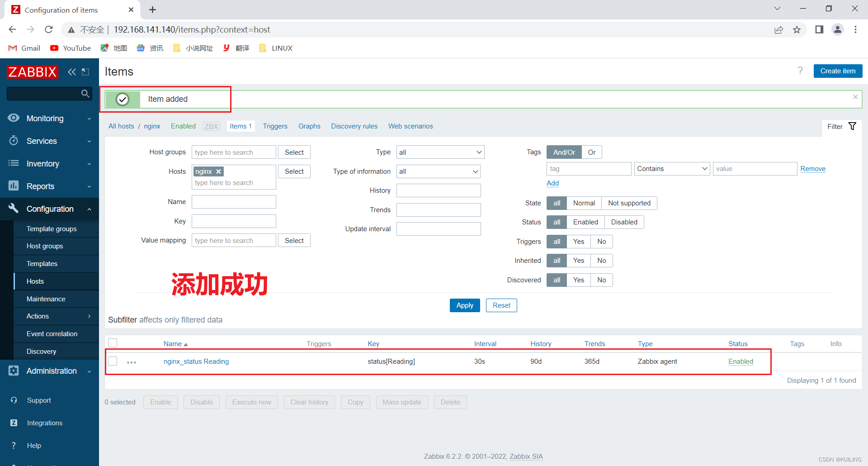Toggle kiosk sidebar hide icon
Screen dimensions: 868x466
[85, 71]
